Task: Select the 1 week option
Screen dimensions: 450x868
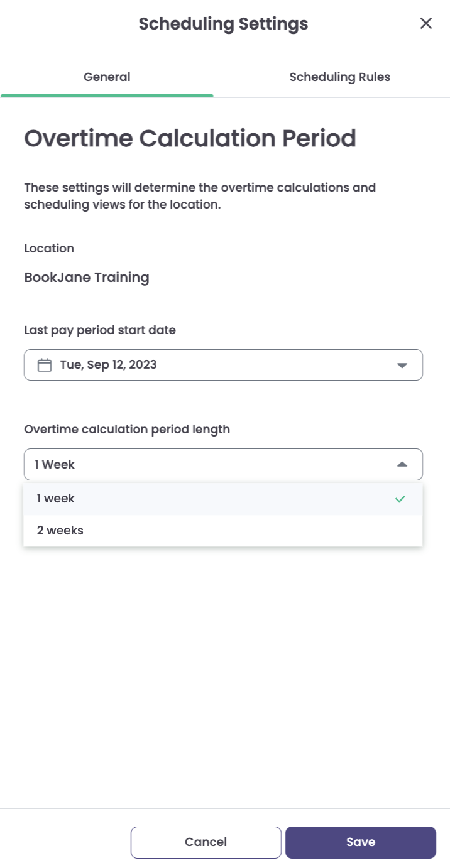Action: 55,499
